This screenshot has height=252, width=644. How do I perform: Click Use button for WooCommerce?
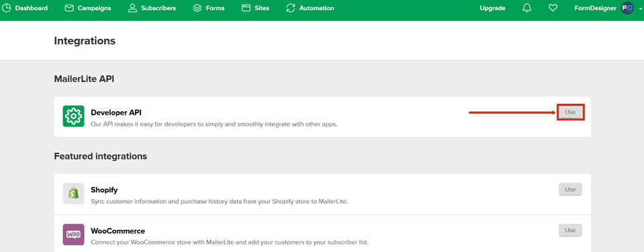(570, 231)
